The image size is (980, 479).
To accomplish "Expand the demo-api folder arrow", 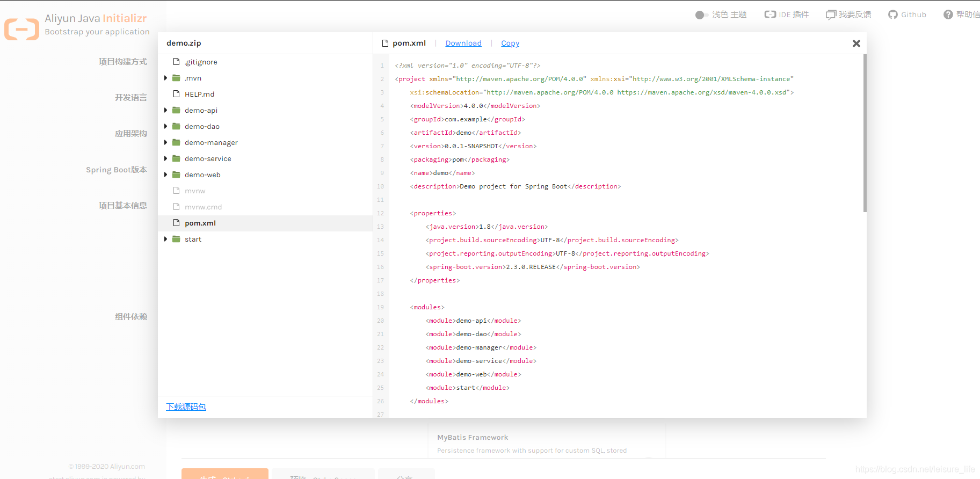I will [165, 110].
